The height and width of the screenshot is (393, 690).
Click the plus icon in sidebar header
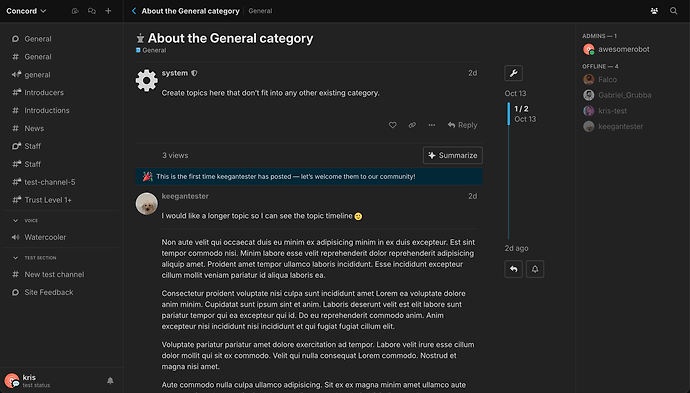[108, 11]
